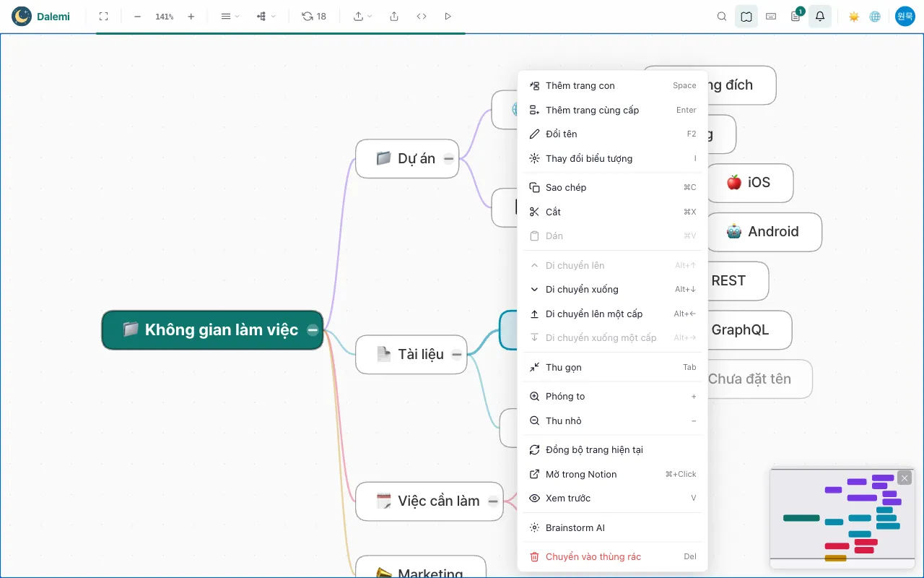Open the export dropdown in the toolbar

(363, 16)
